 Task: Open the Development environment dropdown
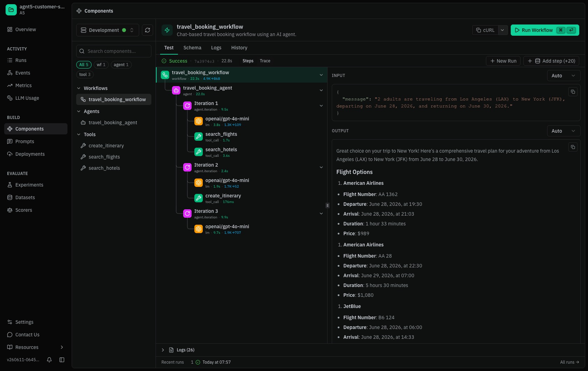point(108,30)
